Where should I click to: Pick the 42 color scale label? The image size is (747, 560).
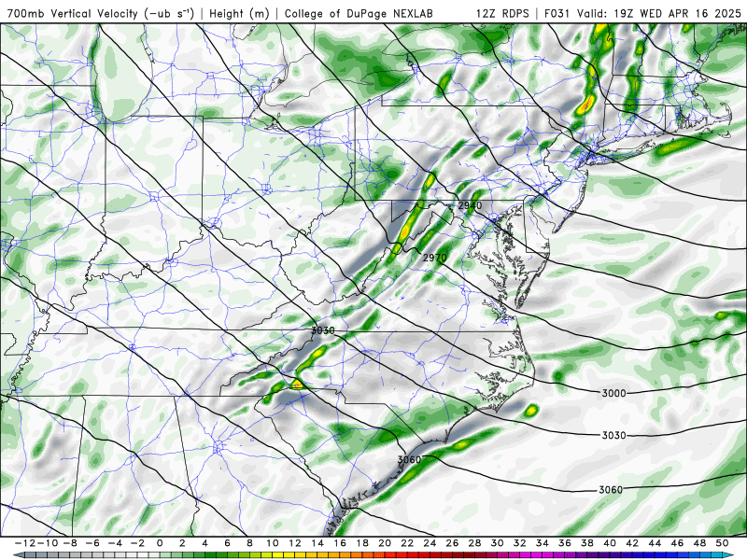click(632, 543)
